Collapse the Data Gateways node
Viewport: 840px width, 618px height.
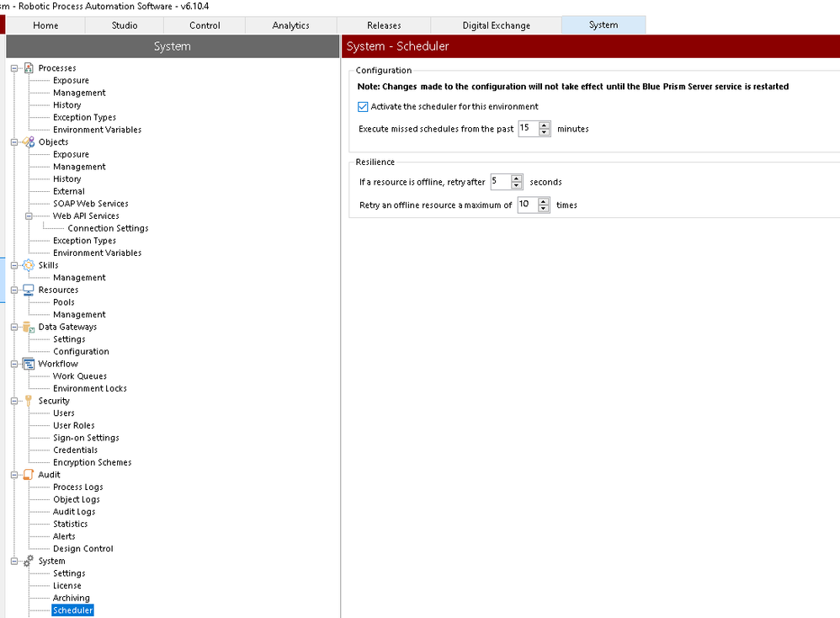click(x=14, y=327)
